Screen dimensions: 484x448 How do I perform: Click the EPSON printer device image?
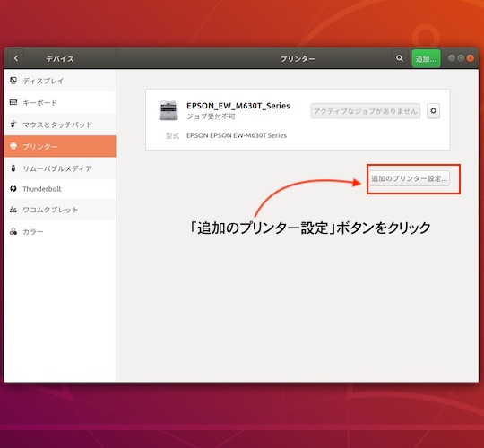169,110
